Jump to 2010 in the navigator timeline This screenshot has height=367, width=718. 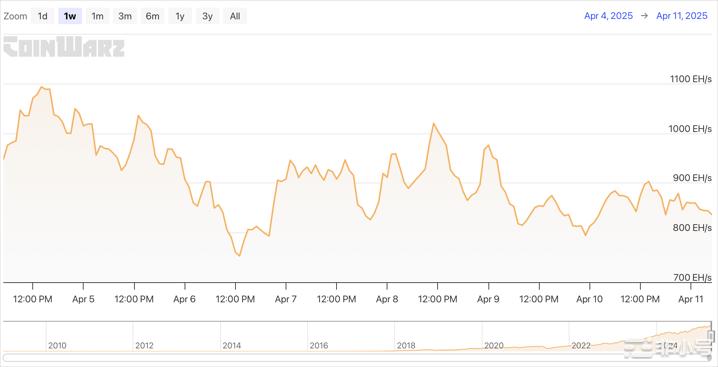(57, 345)
